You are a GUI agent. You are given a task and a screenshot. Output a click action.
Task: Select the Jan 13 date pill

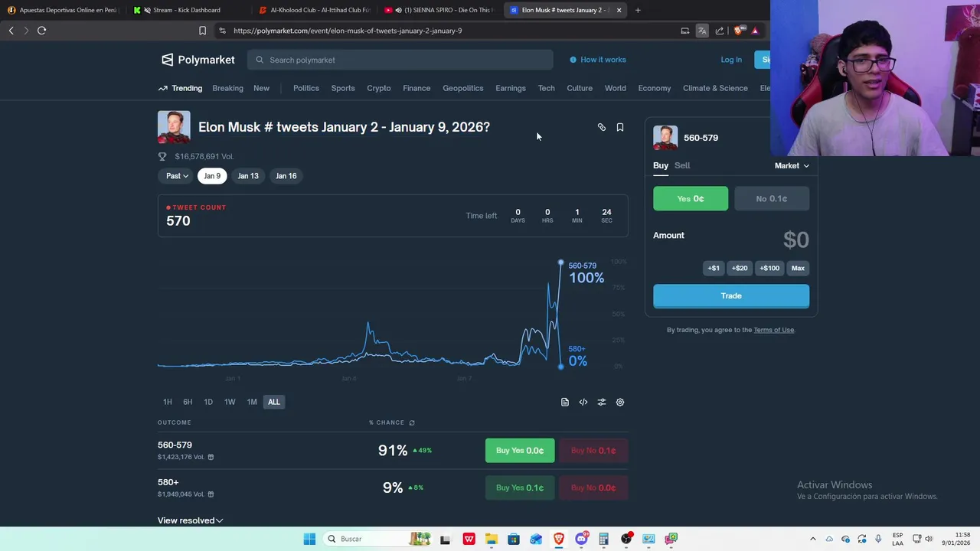click(248, 176)
